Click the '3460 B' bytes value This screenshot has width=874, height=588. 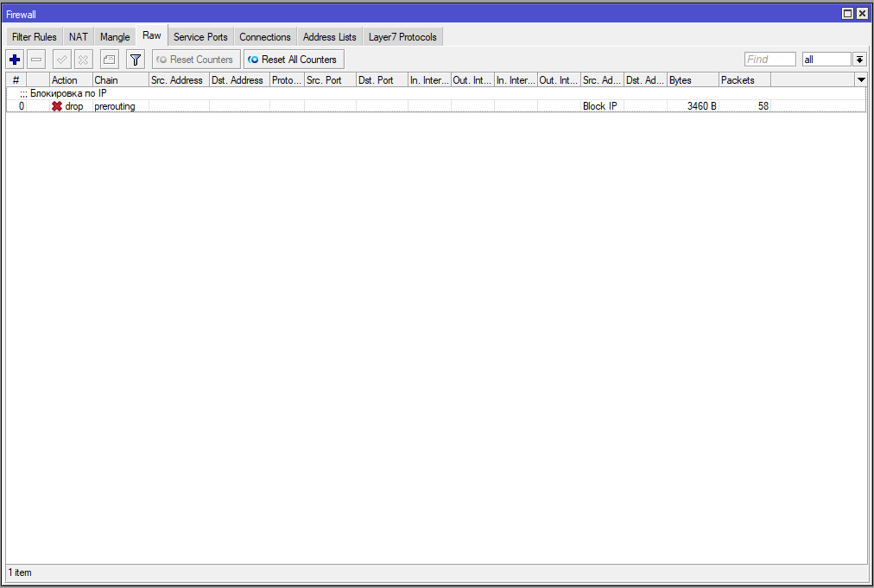(701, 106)
